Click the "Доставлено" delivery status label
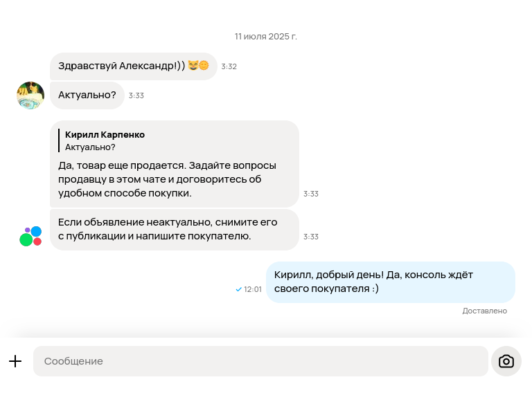 click(x=485, y=311)
